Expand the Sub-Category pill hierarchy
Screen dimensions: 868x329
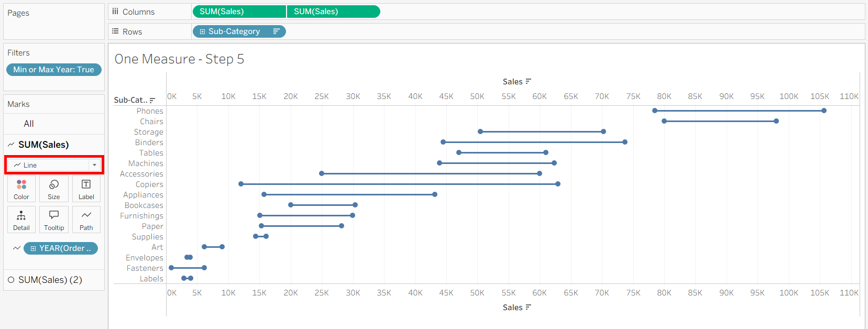click(202, 31)
